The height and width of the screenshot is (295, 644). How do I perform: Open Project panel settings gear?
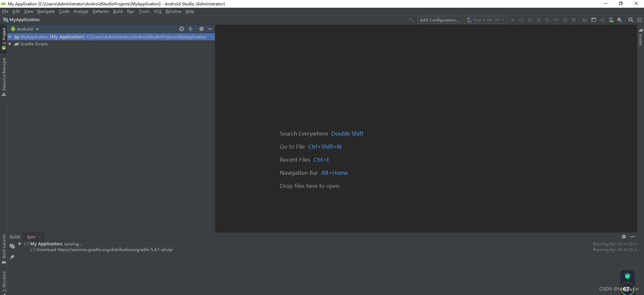(201, 29)
